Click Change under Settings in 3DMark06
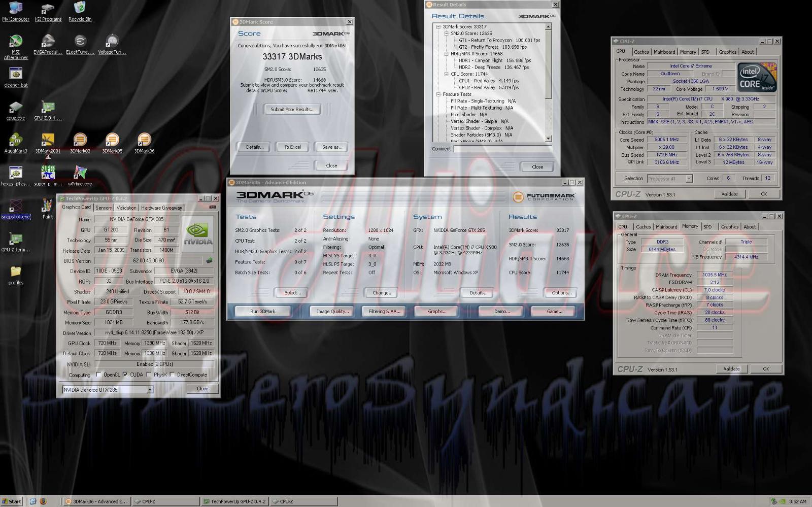Image resolution: width=812 pixels, height=507 pixels. click(x=382, y=293)
